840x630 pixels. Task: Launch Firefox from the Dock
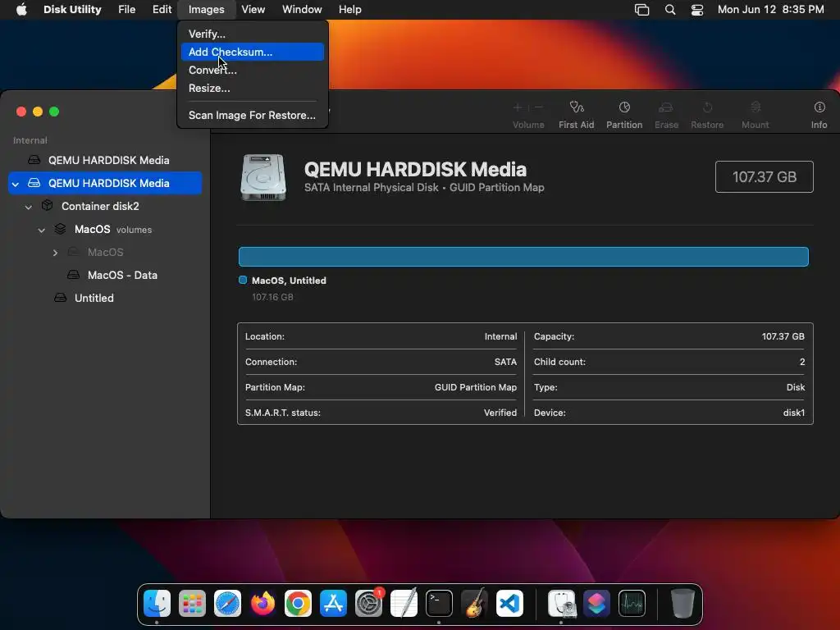[x=262, y=603]
